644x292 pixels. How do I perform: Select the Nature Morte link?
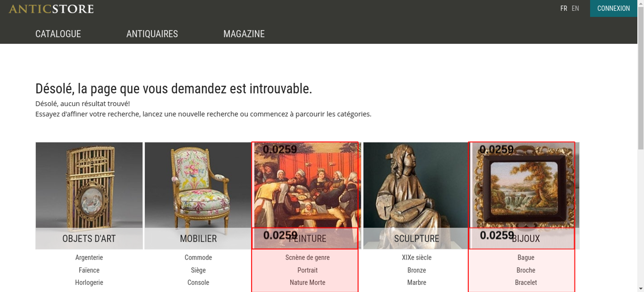pos(308,282)
